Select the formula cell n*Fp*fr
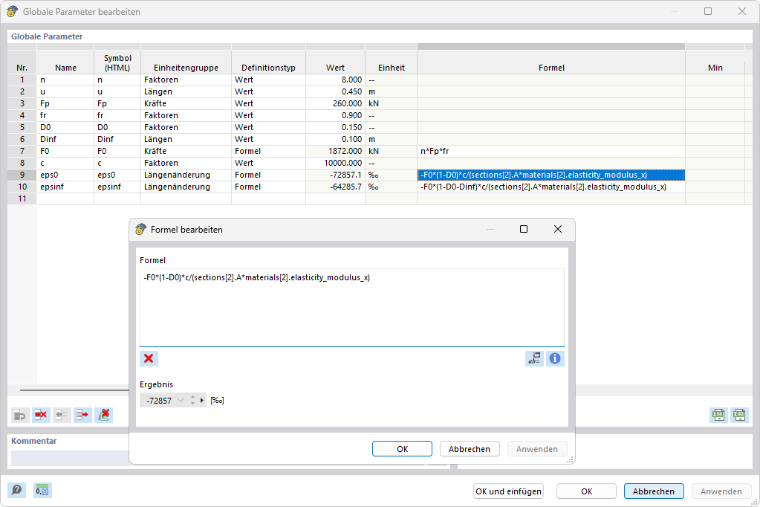The height and width of the screenshot is (507, 760). click(551, 151)
